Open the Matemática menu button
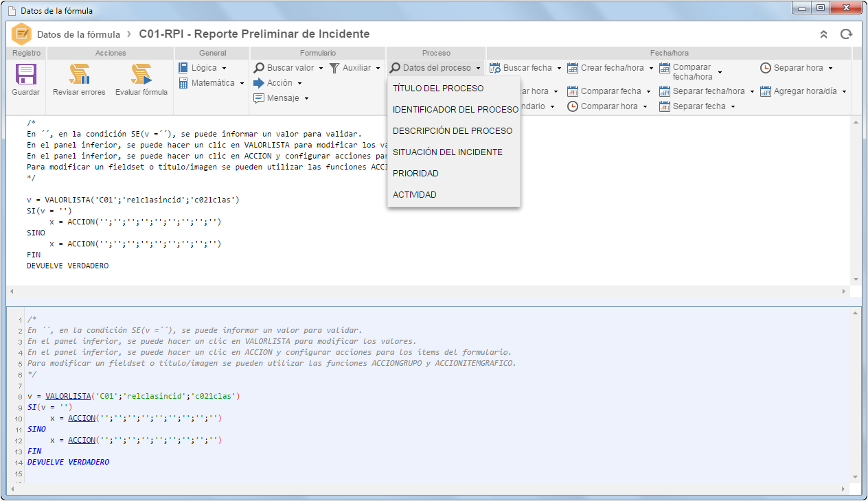This screenshot has height=501, width=868. click(212, 83)
